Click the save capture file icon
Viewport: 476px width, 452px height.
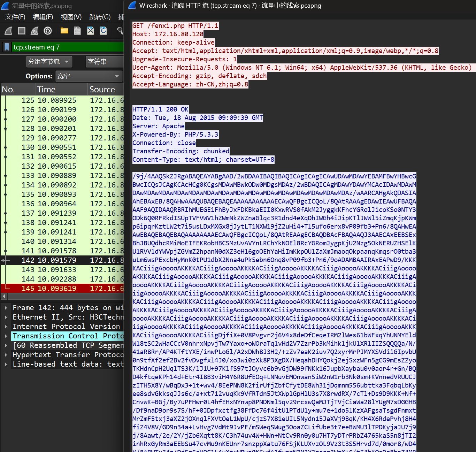77,31
